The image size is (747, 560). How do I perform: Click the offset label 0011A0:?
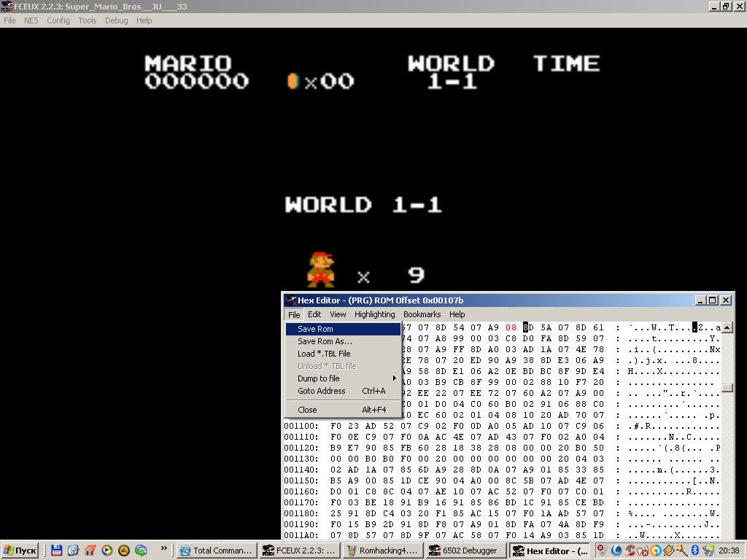[301, 536]
